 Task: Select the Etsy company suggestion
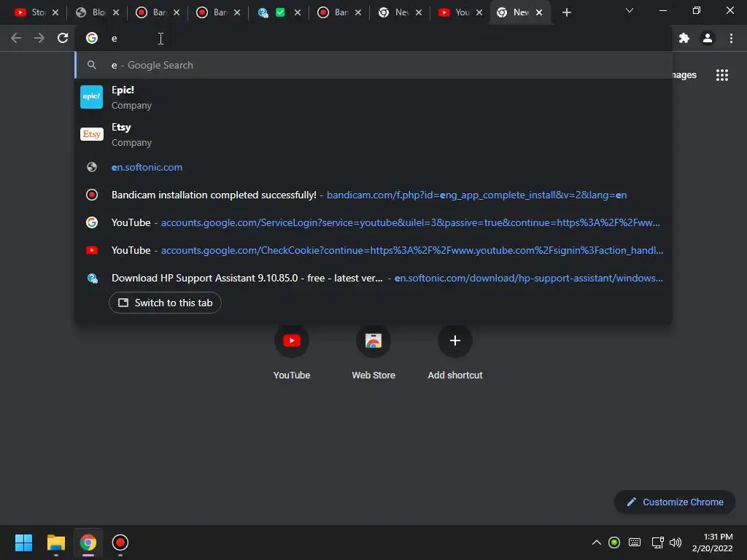click(x=373, y=134)
